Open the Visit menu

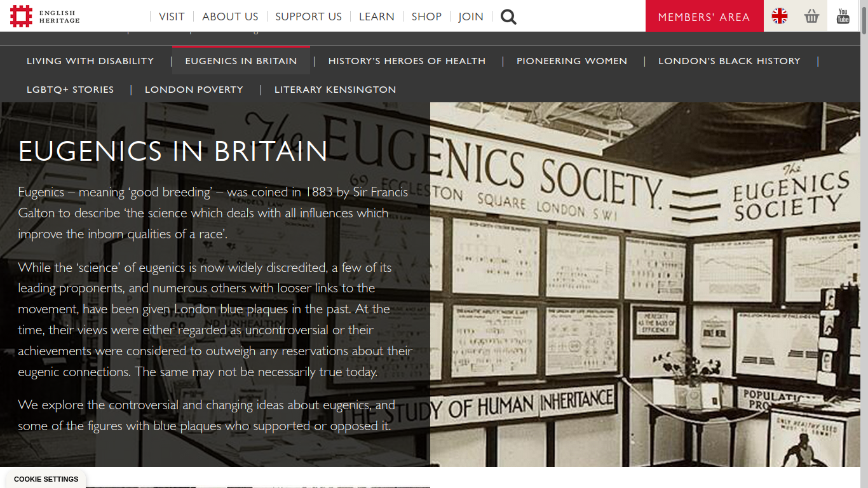coord(172,17)
